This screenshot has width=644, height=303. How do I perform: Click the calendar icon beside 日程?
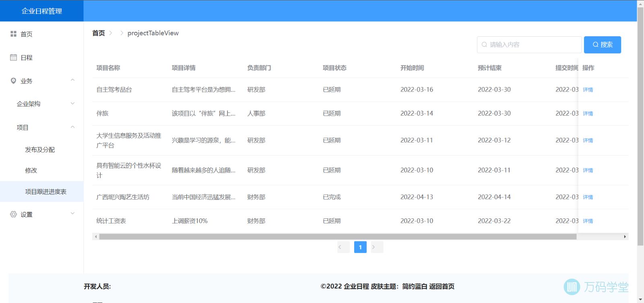(13, 58)
